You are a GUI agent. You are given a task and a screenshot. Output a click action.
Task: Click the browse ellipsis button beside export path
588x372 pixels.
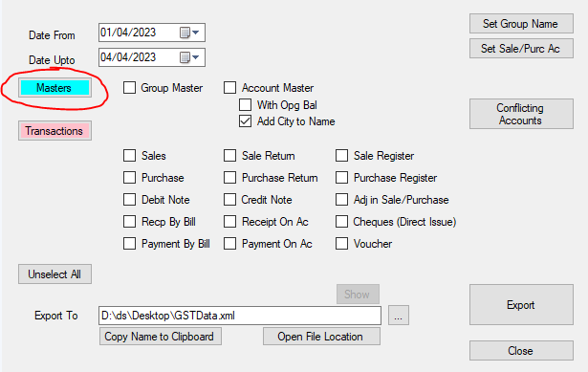point(399,316)
